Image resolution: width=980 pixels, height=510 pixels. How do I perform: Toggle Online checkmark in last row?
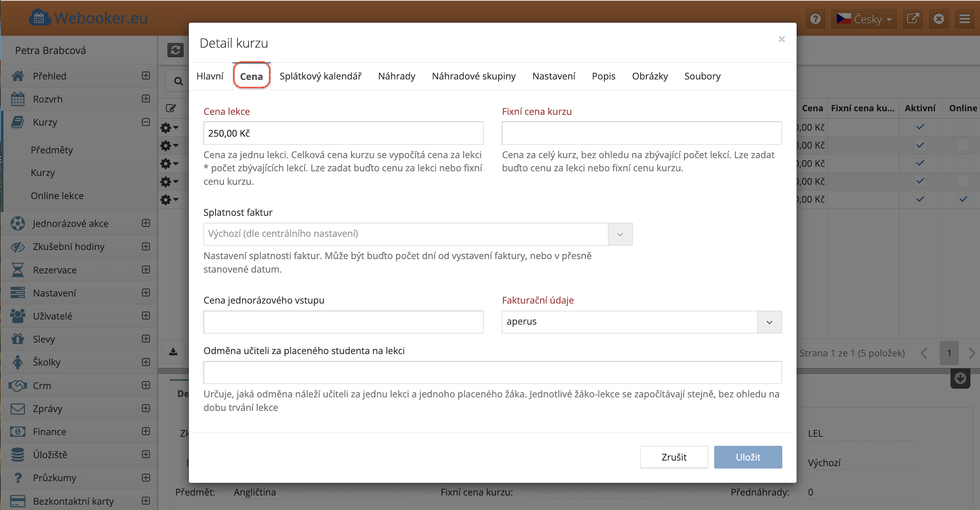(x=963, y=199)
